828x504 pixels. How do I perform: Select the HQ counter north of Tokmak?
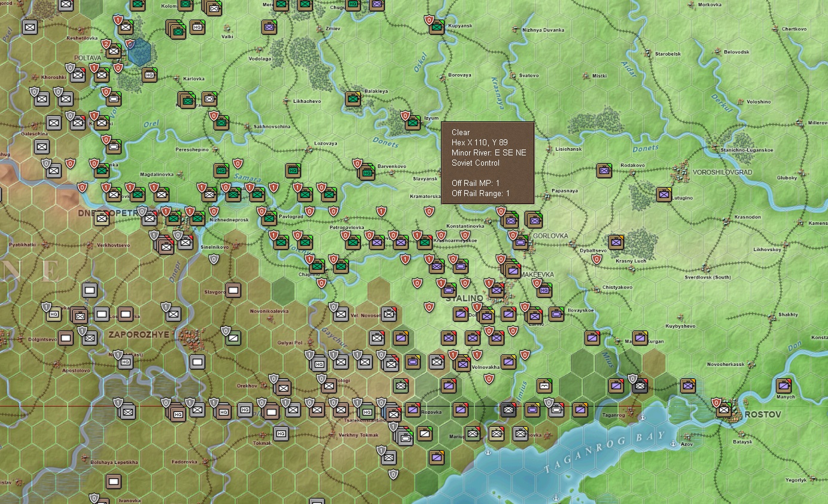click(281, 433)
